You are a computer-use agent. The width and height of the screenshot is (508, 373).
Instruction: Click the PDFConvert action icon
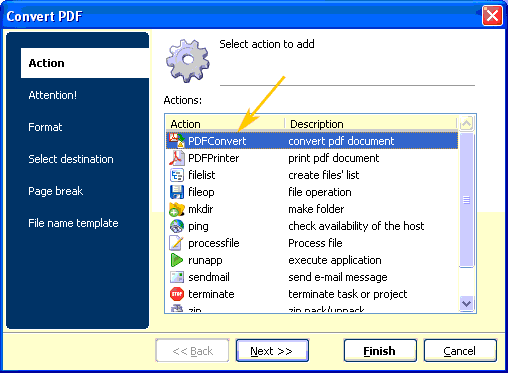(177, 140)
